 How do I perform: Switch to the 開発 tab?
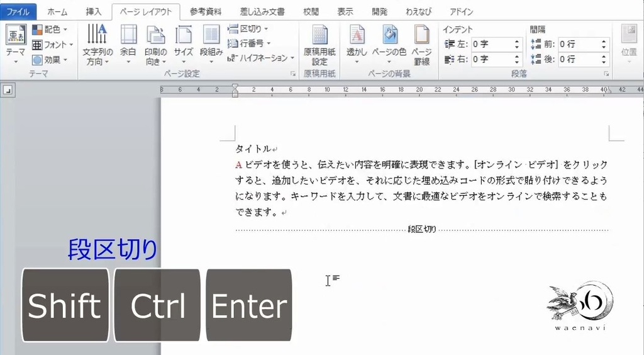pyautogui.click(x=379, y=11)
